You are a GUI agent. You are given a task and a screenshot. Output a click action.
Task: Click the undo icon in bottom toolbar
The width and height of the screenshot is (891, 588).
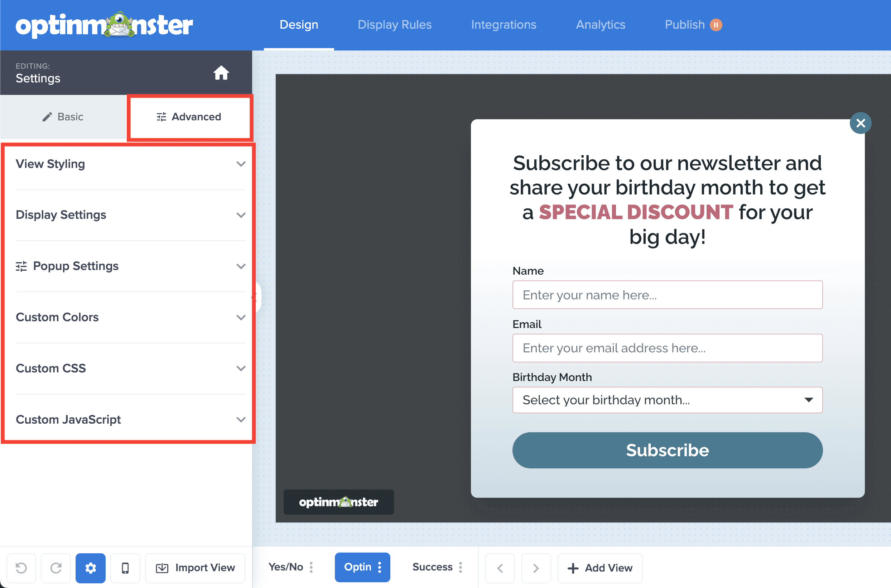[x=21, y=568]
